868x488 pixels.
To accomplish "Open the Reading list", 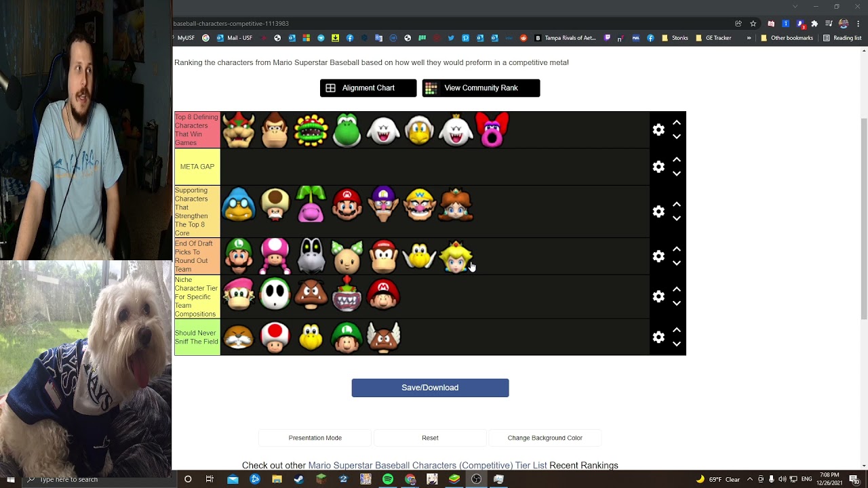I will coord(842,38).
